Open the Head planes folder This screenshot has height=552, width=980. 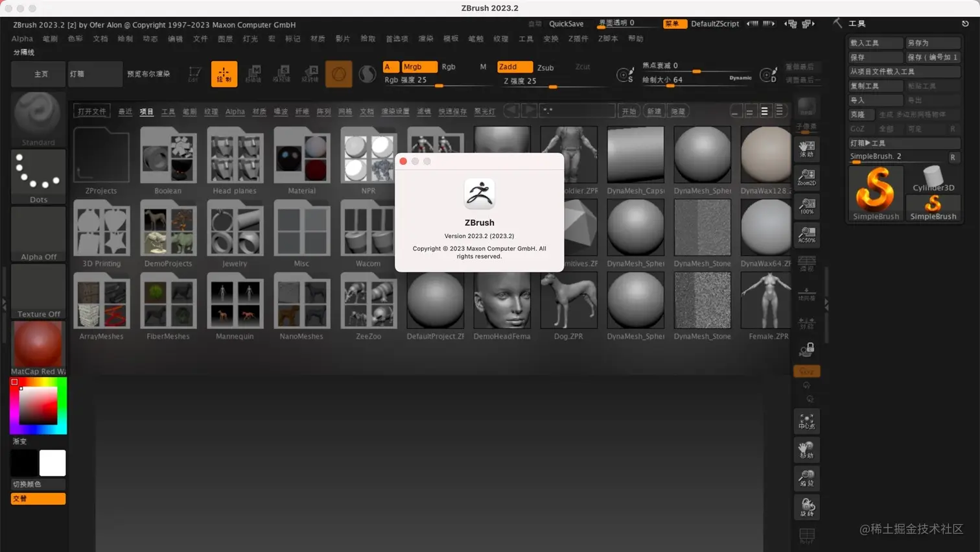(235, 161)
